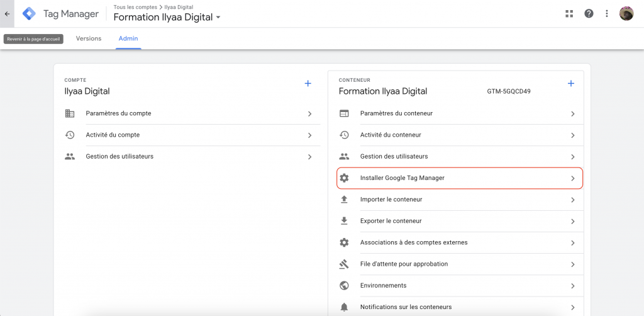
Task: Open account-level Gestion des utilisateurs
Action: (x=192, y=157)
